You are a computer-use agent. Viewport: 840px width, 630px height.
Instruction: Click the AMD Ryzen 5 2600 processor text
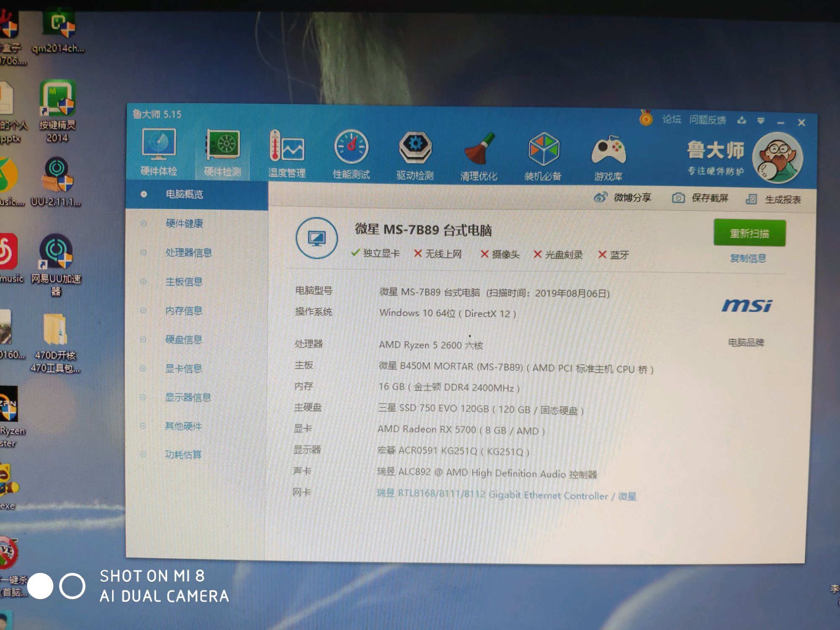point(431,345)
